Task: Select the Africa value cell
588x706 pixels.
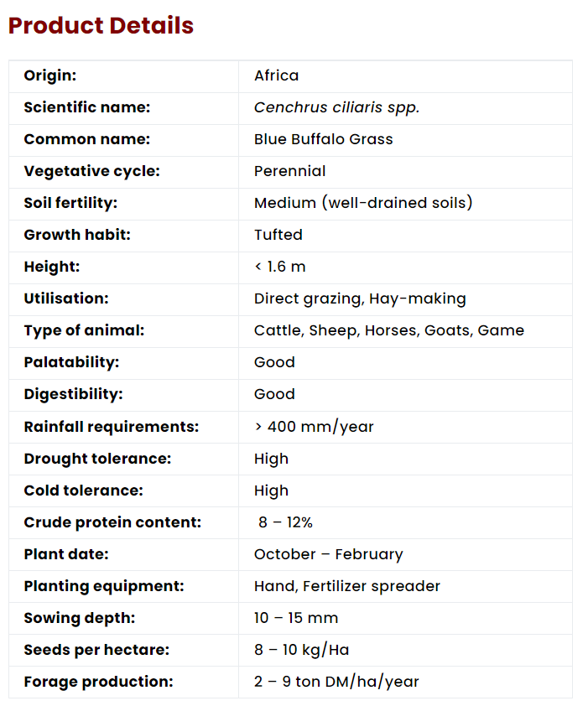Action: [276, 75]
